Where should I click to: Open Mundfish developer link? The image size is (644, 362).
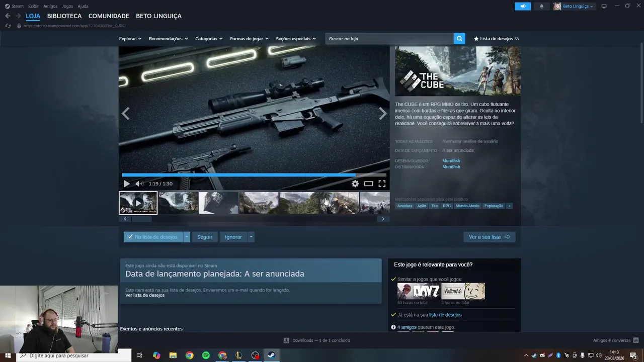pos(451,161)
